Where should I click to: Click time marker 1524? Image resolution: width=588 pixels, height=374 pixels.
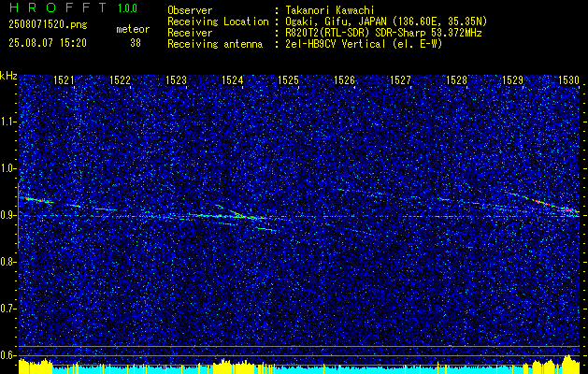pos(232,79)
